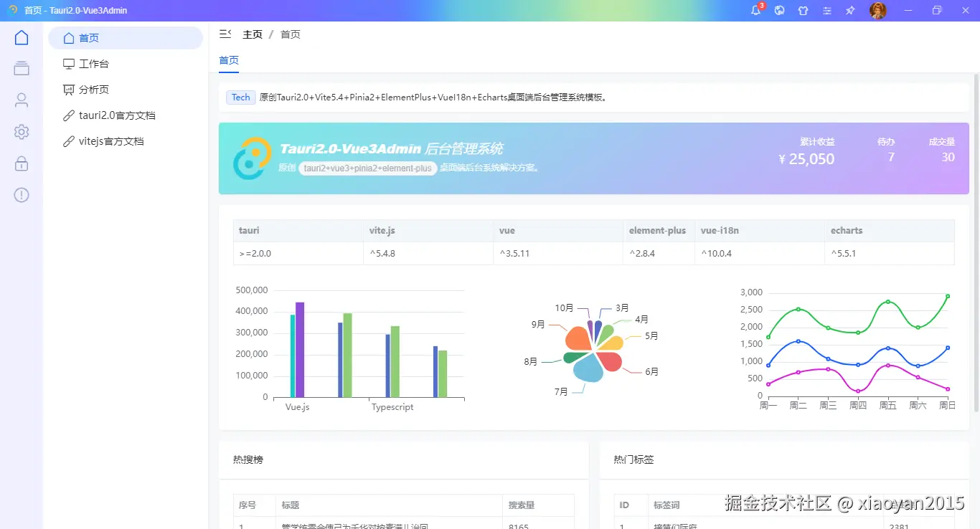This screenshot has width=980, height=529.
Task: Click the pie chart month label 8月
Action: (x=532, y=361)
